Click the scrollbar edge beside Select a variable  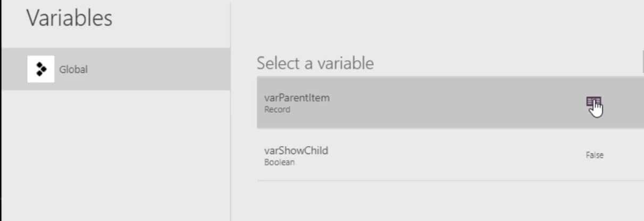coord(642,63)
